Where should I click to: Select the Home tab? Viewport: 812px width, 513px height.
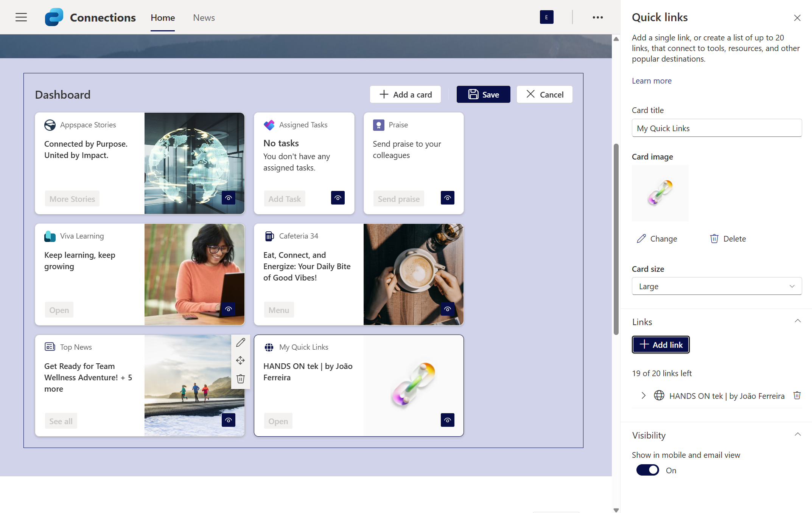click(x=163, y=18)
